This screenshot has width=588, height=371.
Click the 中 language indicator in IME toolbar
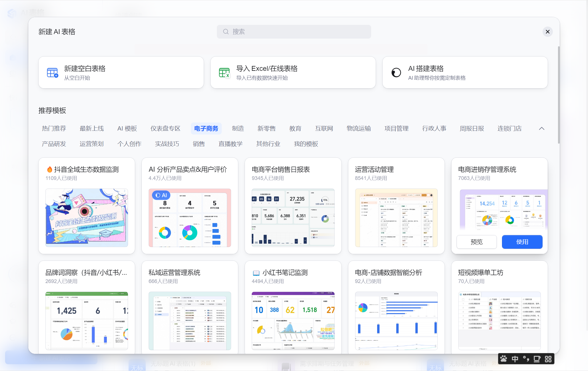515,359
